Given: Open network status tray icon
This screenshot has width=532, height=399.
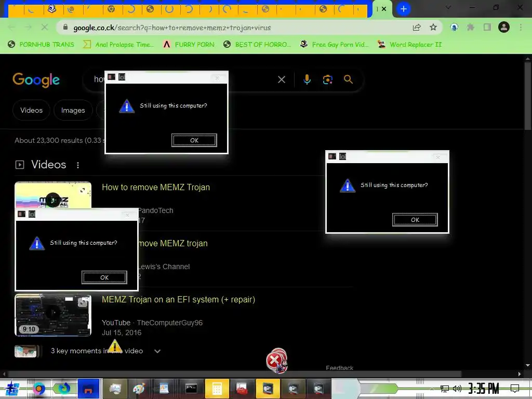Looking at the screenshot, I should click(444, 389).
